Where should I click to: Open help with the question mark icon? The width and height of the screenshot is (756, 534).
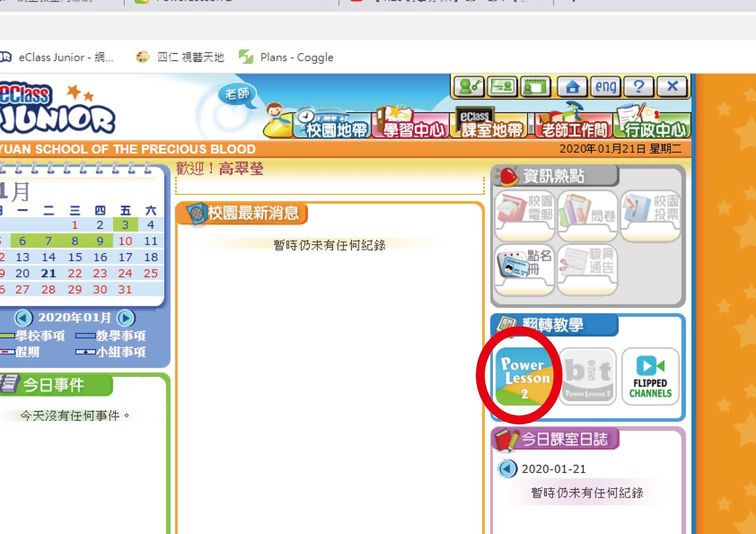[x=639, y=86]
